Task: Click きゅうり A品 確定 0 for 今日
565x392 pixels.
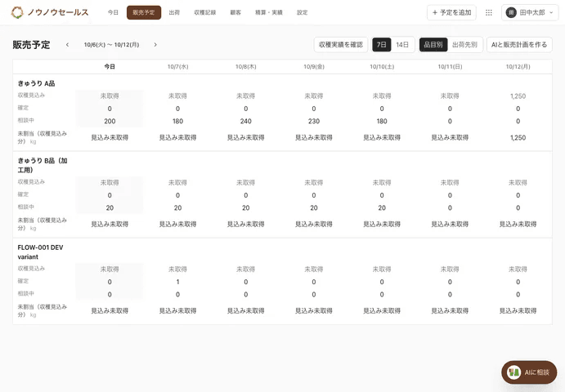Action: pyautogui.click(x=110, y=109)
